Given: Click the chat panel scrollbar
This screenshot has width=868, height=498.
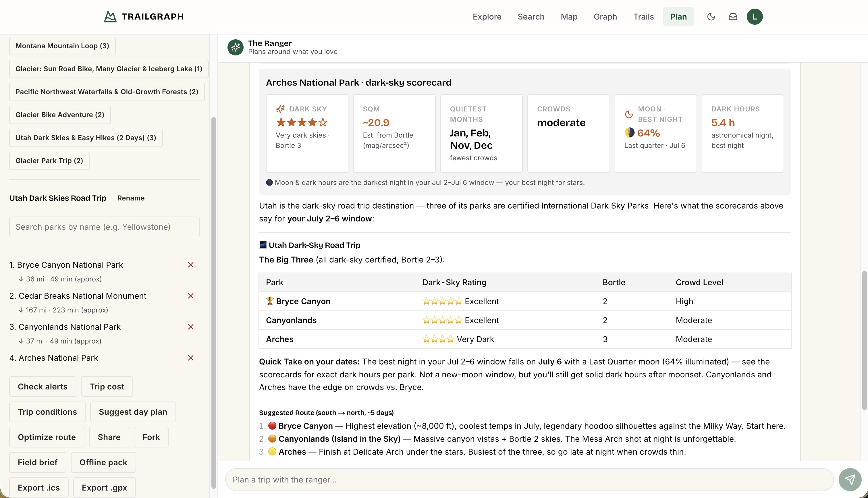Looking at the screenshot, I should tap(864, 340).
